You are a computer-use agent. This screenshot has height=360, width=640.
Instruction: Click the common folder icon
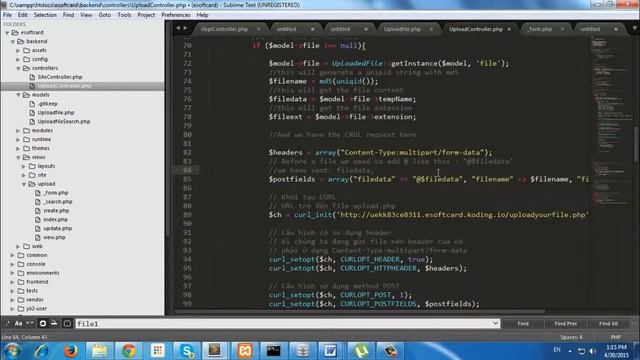(21, 255)
